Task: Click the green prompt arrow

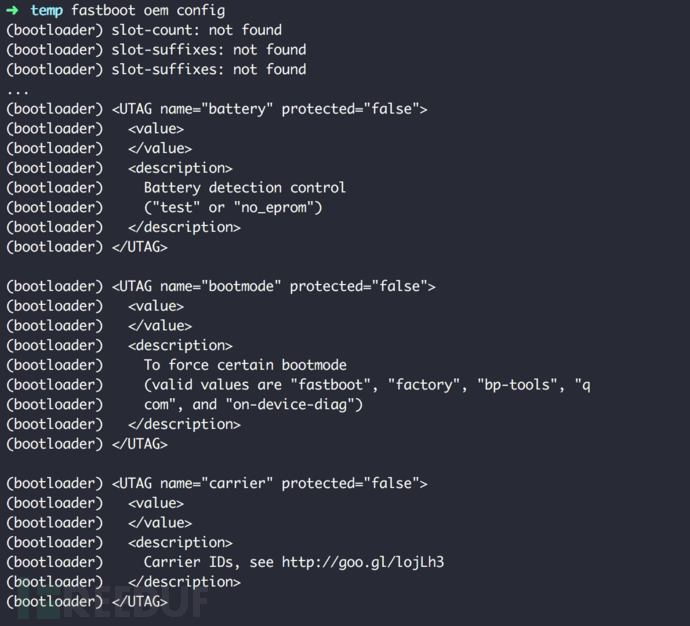Action: point(12,10)
